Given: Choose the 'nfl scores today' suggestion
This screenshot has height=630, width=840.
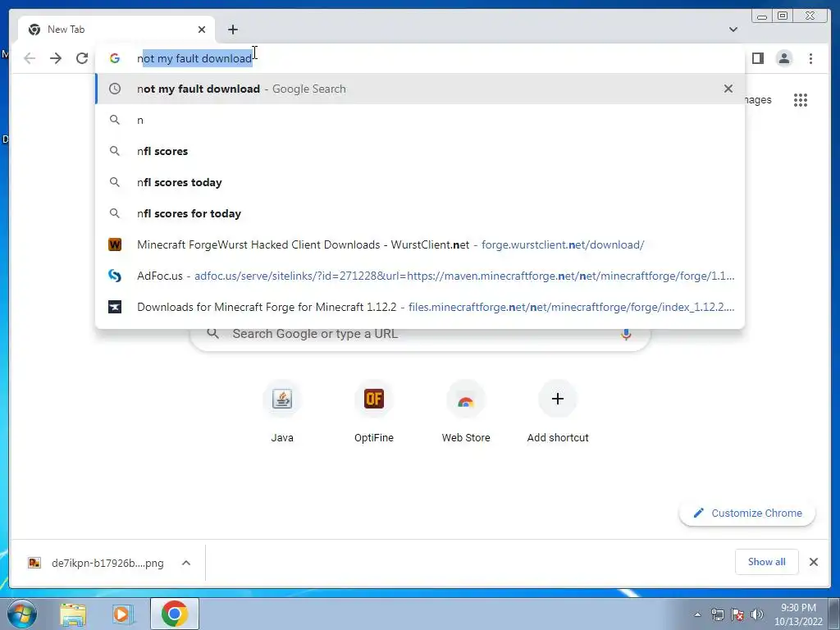Looking at the screenshot, I should [x=420, y=182].
